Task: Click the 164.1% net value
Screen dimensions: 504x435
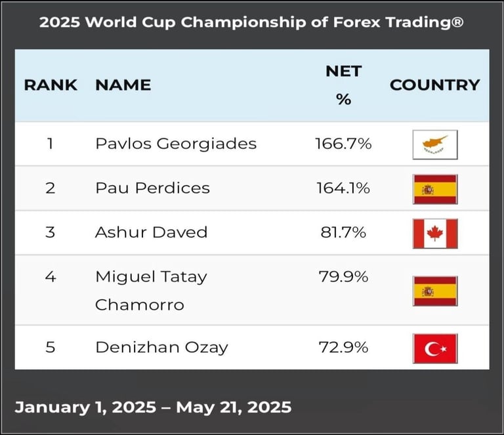Action: tap(343, 188)
